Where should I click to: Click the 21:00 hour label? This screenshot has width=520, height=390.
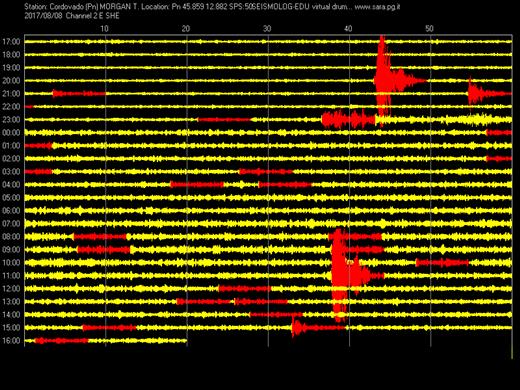tap(11, 94)
